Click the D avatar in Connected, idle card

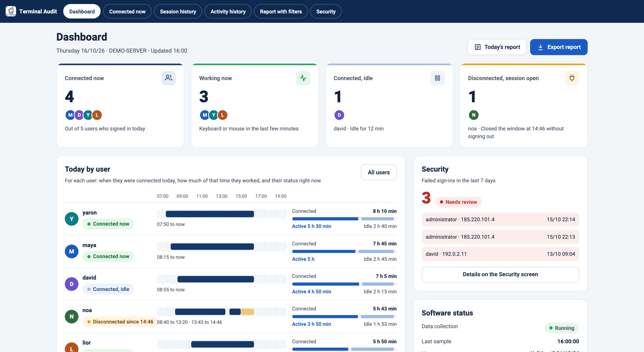339,115
